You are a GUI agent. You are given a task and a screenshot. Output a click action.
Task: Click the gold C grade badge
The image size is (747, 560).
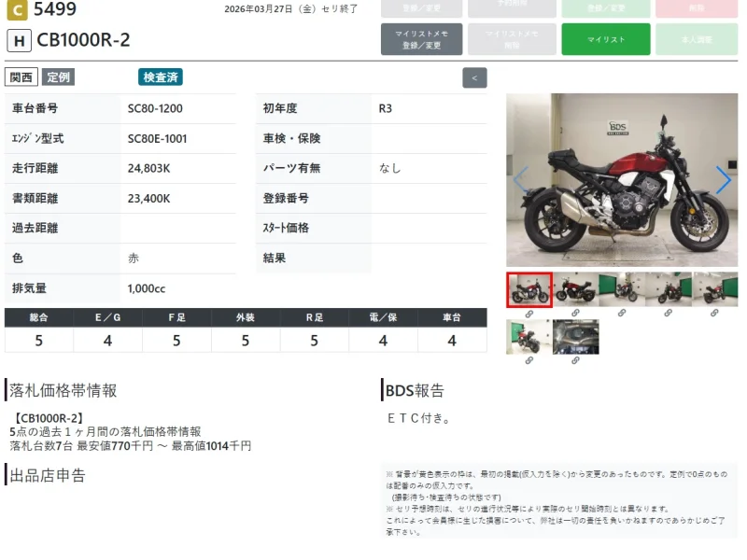pos(17,10)
